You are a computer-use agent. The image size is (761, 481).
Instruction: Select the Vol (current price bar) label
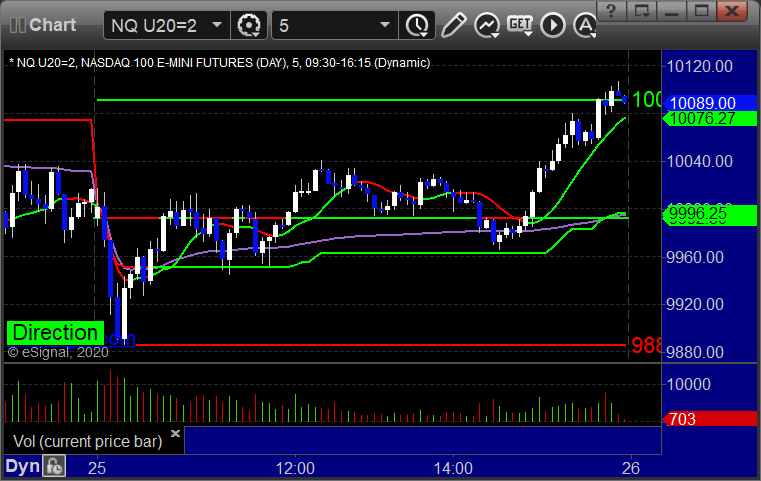tap(87, 441)
